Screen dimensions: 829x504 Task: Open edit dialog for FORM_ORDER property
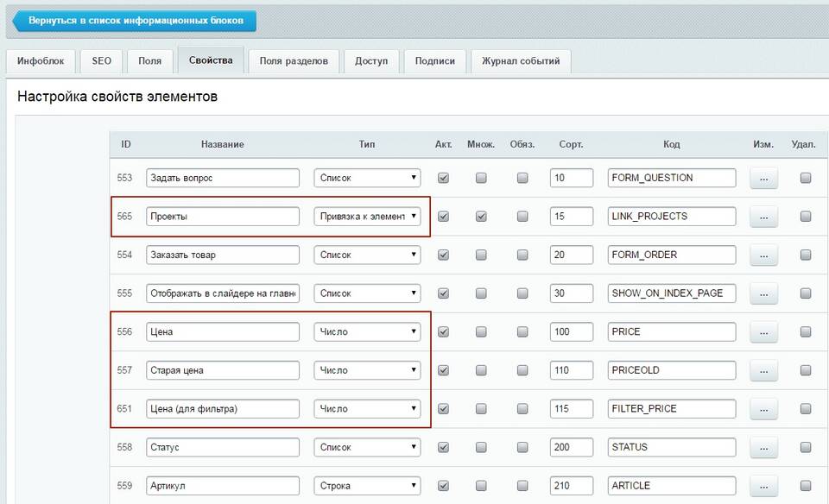pyautogui.click(x=763, y=255)
